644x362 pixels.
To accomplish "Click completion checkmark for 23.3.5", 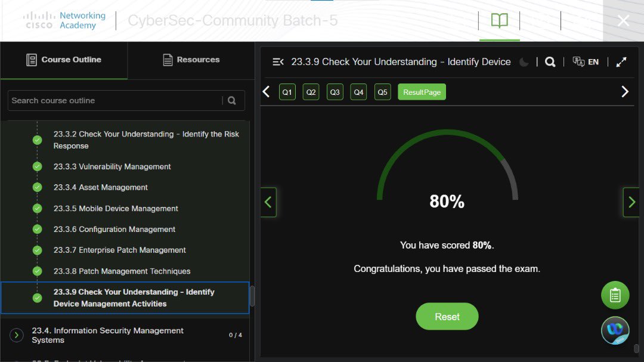I will (38, 208).
